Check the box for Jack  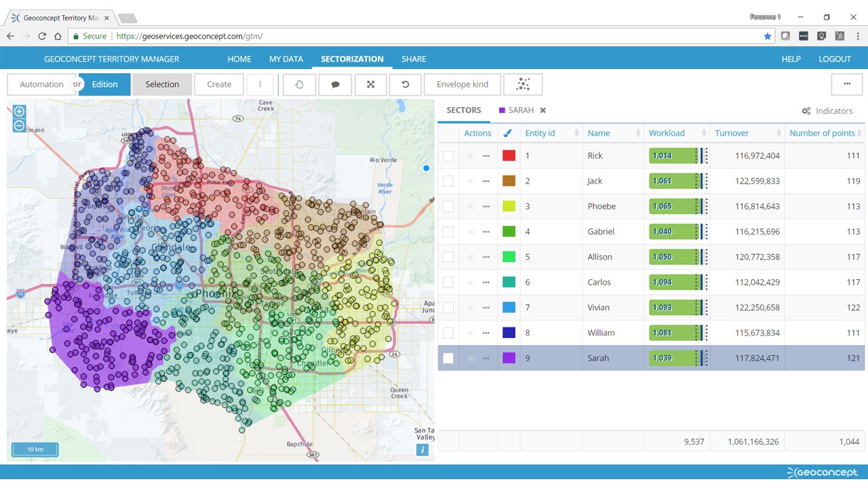pyautogui.click(x=448, y=181)
